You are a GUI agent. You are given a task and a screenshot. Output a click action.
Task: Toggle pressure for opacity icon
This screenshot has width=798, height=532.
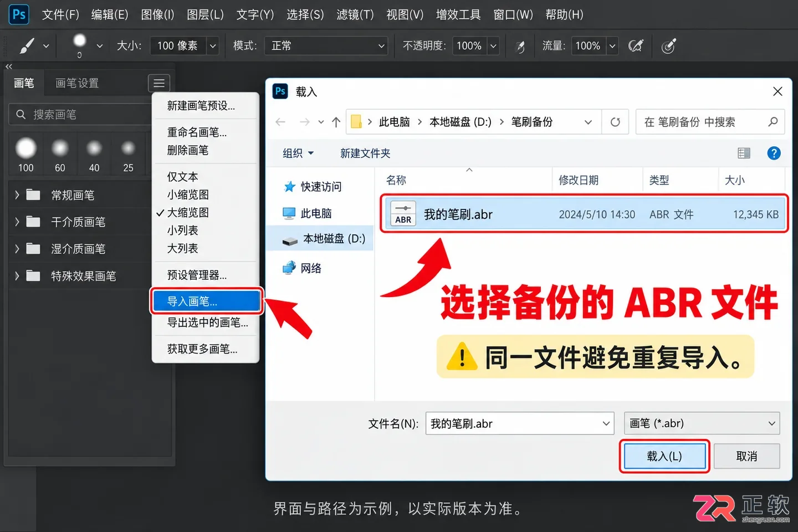pos(520,47)
